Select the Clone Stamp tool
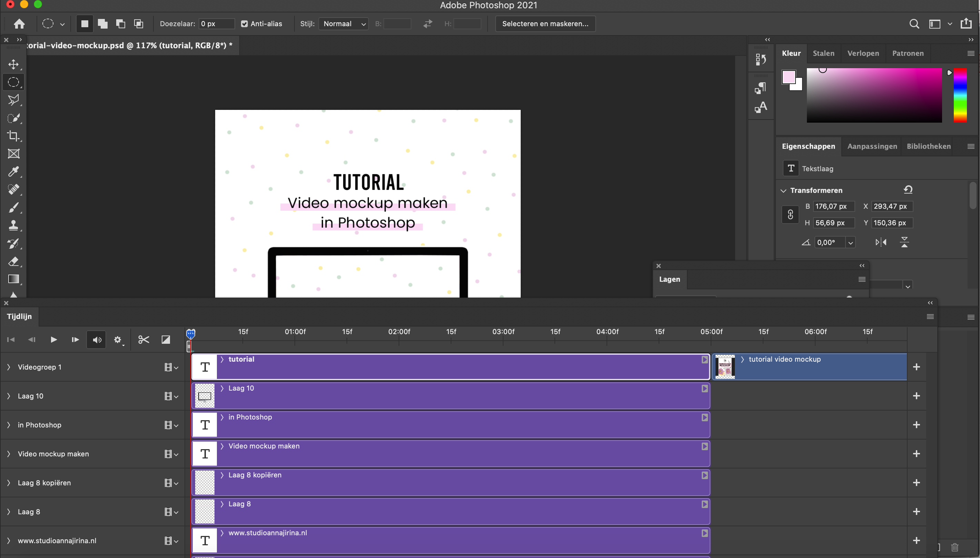The image size is (980, 558). (x=14, y=225)
